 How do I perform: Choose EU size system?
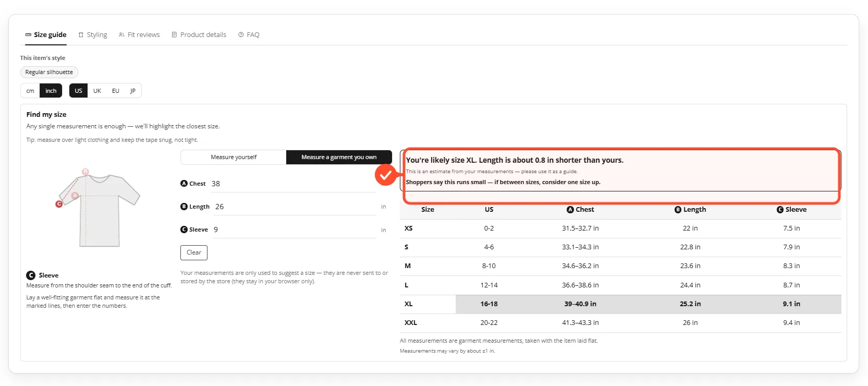(115, 91)
